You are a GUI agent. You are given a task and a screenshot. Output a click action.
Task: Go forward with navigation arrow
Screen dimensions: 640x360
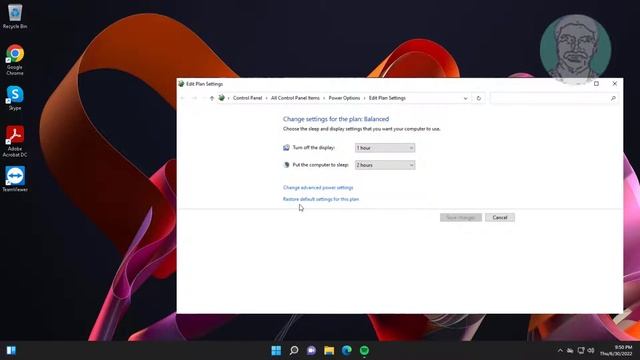click(195, 98)
